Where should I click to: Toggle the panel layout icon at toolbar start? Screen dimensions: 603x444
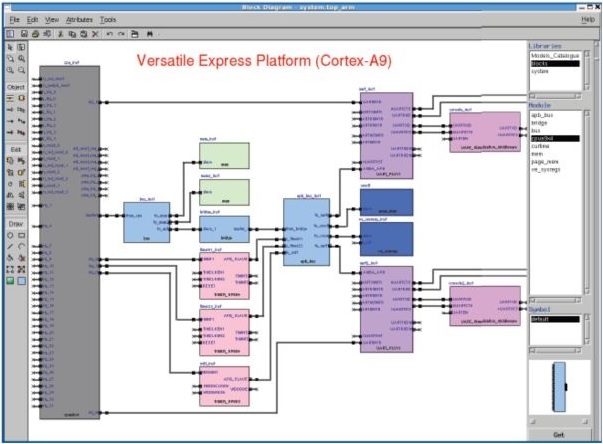tap(10, 34)
